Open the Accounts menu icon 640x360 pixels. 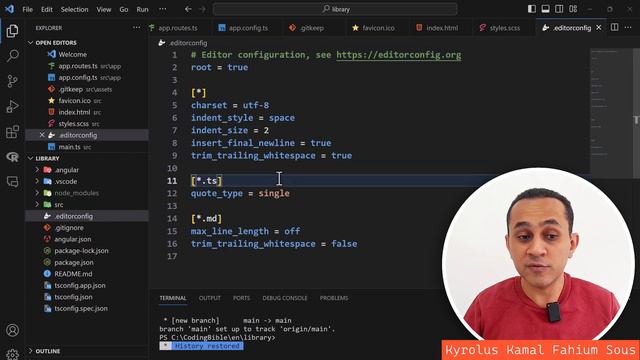[x=12, y=330]
